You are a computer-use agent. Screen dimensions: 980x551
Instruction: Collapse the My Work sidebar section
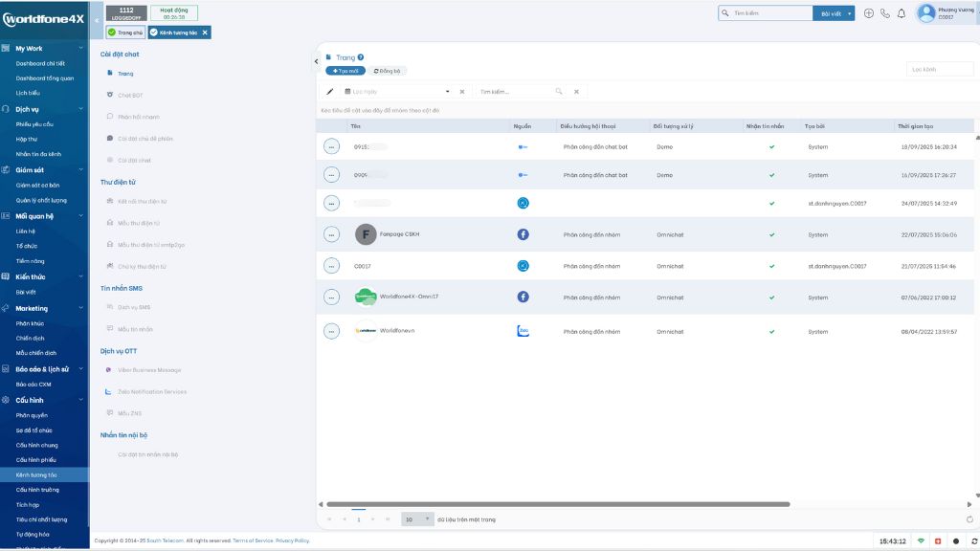80,48
